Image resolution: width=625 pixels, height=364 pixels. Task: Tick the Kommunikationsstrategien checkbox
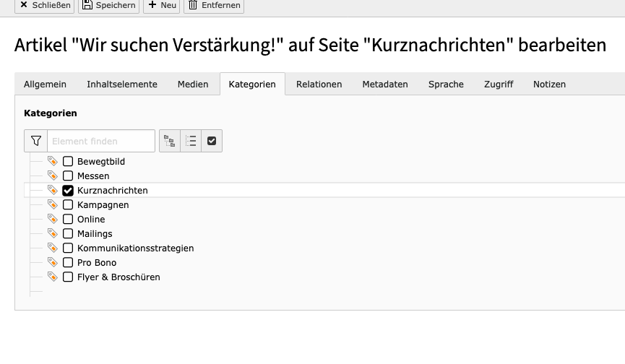coord(68,248)
